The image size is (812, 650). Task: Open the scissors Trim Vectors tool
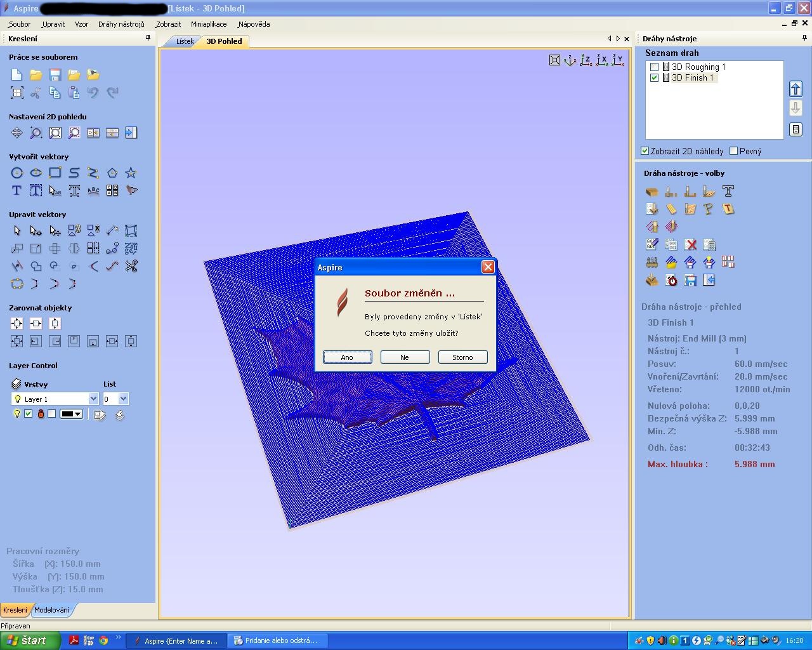coord(131,267)
